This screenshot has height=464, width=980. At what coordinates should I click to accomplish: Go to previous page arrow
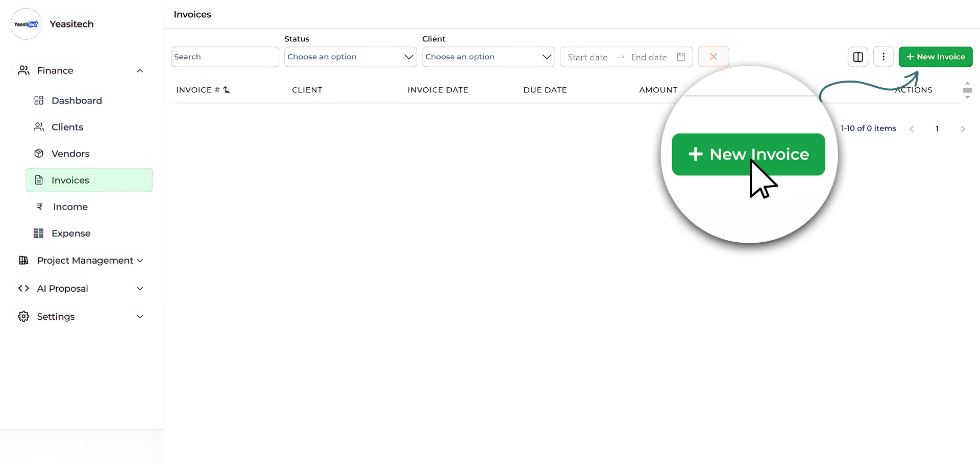pyautogui.click(x=912, y=129)
